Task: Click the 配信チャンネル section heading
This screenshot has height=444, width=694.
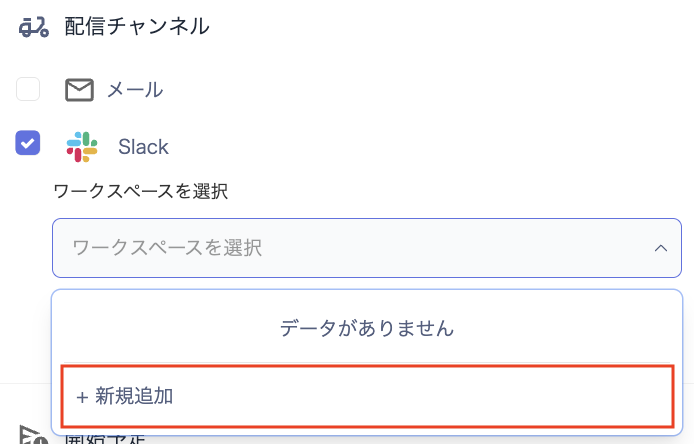Action: click(x=137, y=27)
